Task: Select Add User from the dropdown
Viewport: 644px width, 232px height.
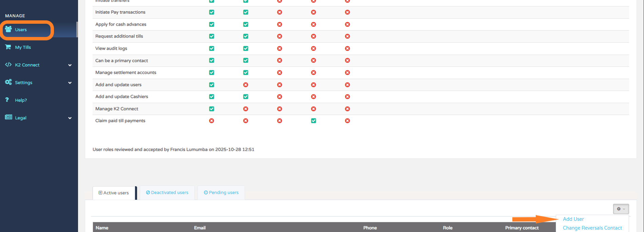Action: 573,219
